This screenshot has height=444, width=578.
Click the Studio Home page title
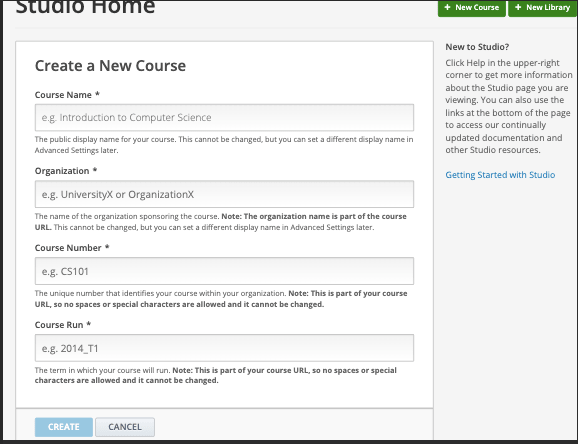coord(85,7)
